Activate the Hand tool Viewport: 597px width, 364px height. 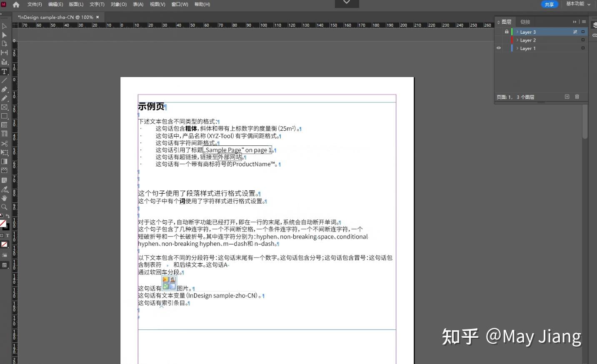click(5, 198)
